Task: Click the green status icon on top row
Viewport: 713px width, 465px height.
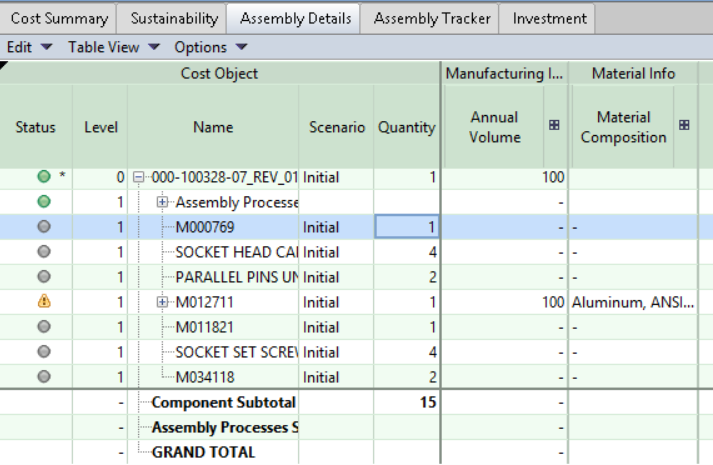Action: [43, 177]
